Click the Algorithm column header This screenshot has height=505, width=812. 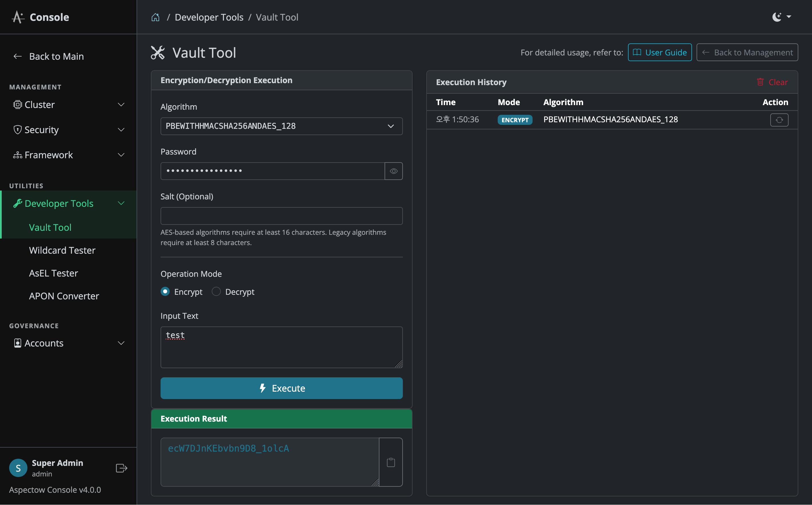pyautogui.click(x=563, y=102)
